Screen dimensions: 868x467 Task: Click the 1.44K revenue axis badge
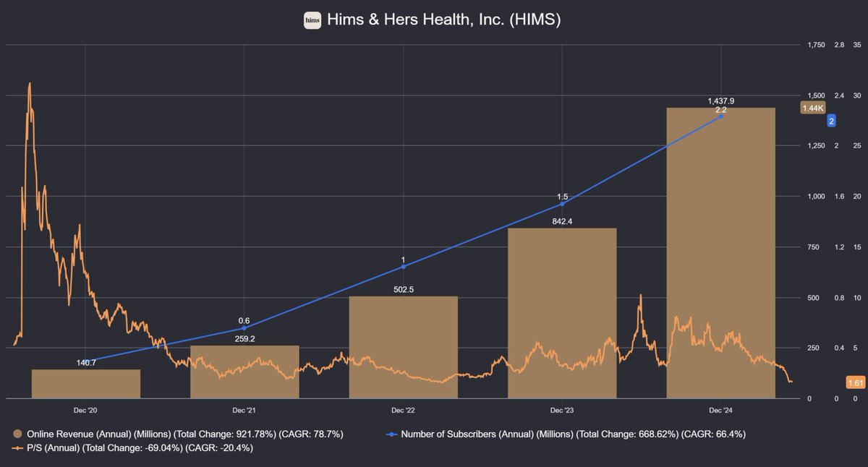(812, 108)
